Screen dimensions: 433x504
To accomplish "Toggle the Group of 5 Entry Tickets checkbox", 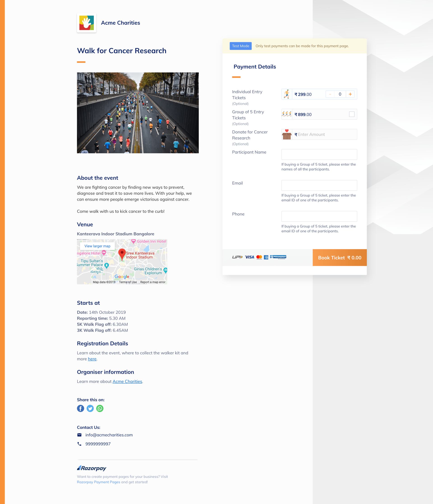I will 352,114.
